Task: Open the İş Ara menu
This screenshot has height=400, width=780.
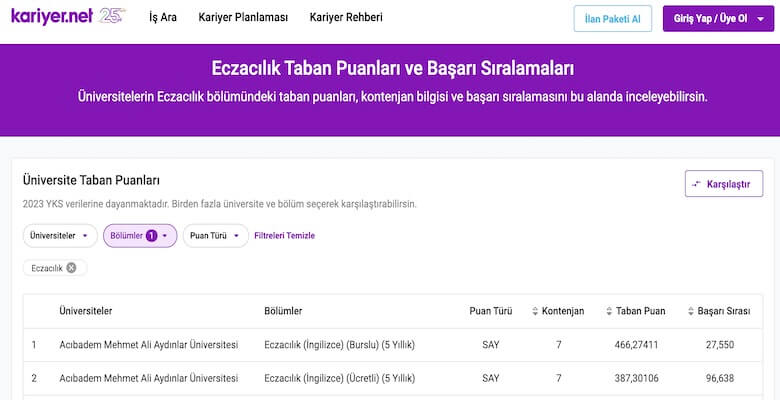Action: coord(163,17)
